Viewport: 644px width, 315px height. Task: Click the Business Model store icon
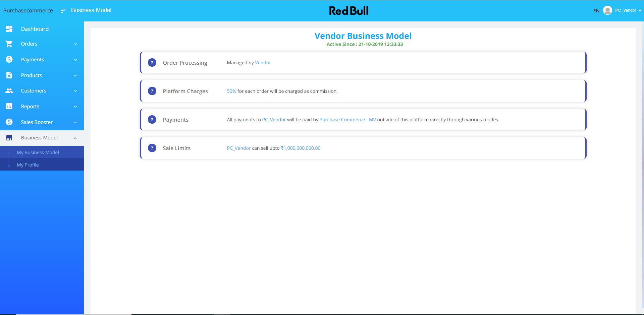coord(9,138)
